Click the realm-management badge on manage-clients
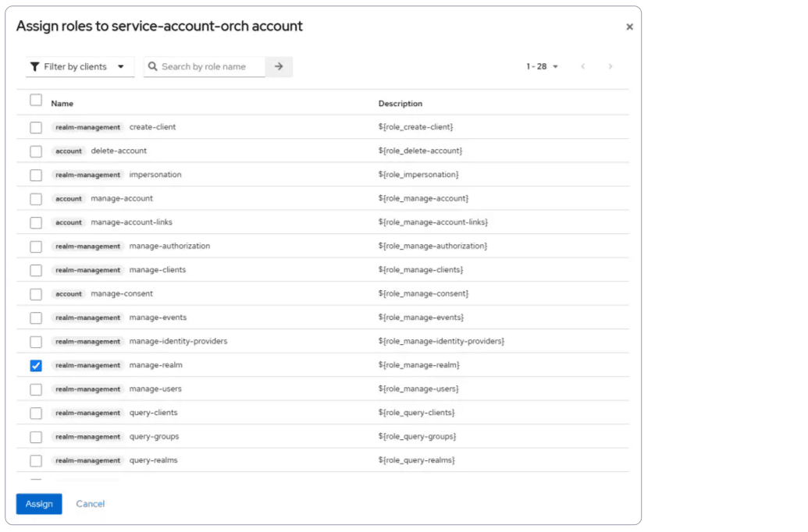Image resolution: width=808 pixels, height=532 pixels. point(87,271)
